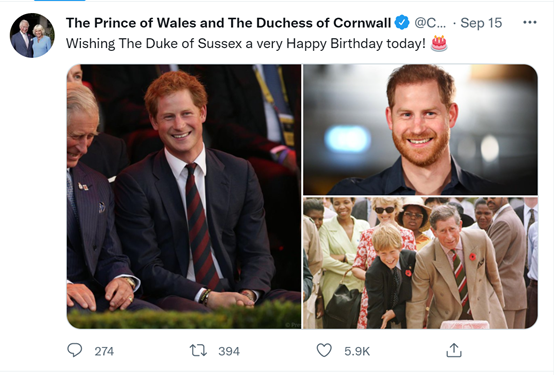
Task: Open bottom-right photo with tan suit
Action: pos(420,263)
